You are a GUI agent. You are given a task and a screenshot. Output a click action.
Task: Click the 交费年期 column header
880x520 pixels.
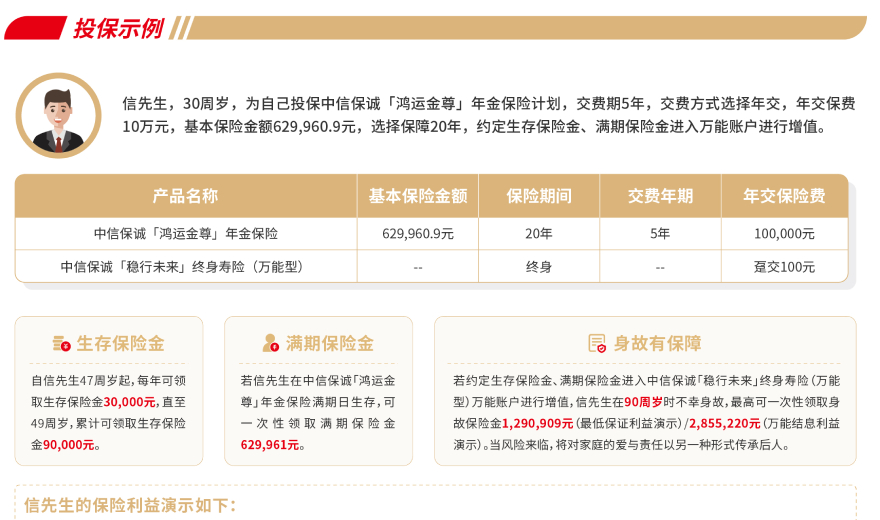tap(661, 196)
